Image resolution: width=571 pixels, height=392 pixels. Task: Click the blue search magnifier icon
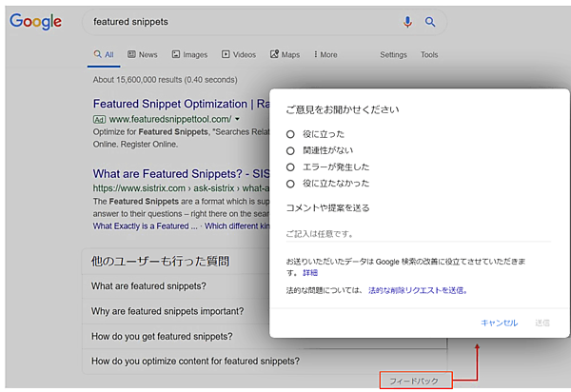[x=430, y=22]
